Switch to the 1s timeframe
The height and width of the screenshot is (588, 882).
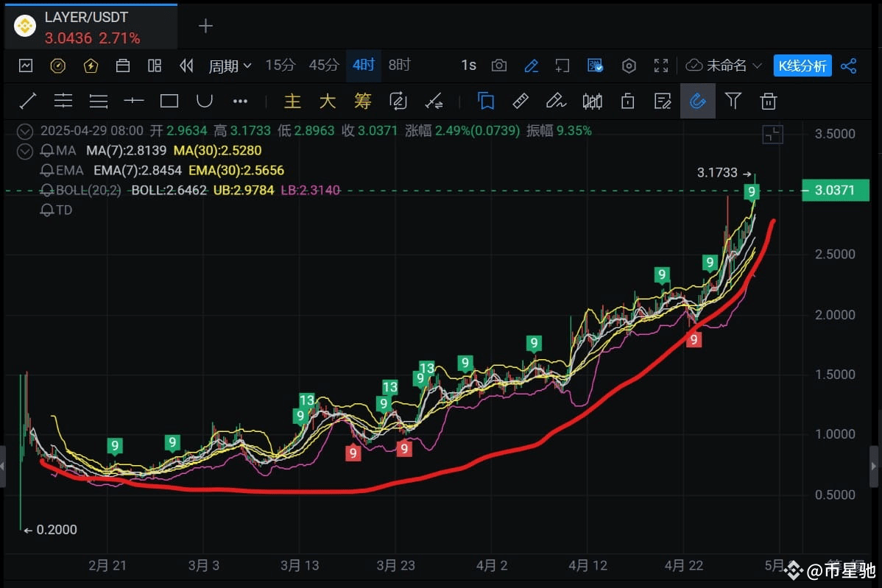point(468,65)
